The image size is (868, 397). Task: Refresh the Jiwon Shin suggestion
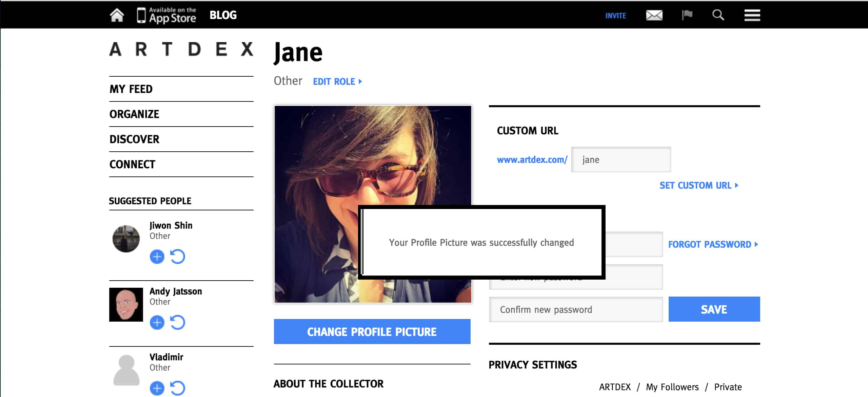point(177,257)
